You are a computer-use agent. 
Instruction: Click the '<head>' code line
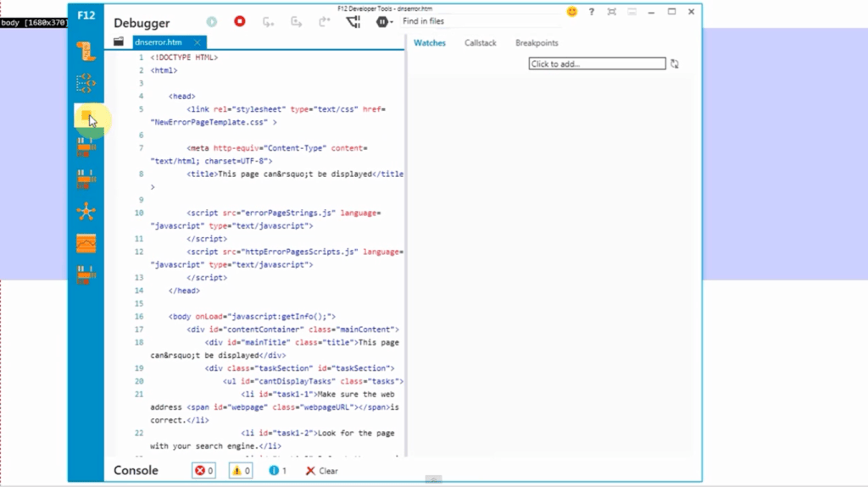click(x=181, y=97)
